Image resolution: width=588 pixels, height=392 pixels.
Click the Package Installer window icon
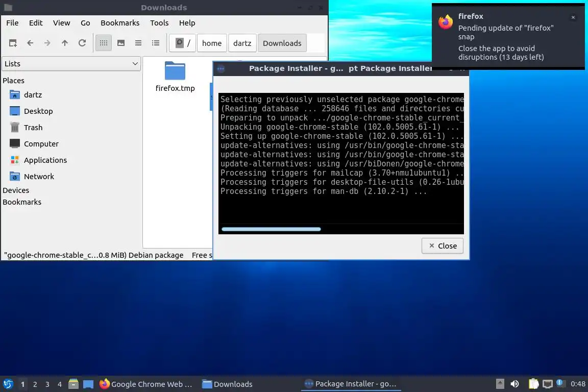pyautogui.click(x=221, y=68)
